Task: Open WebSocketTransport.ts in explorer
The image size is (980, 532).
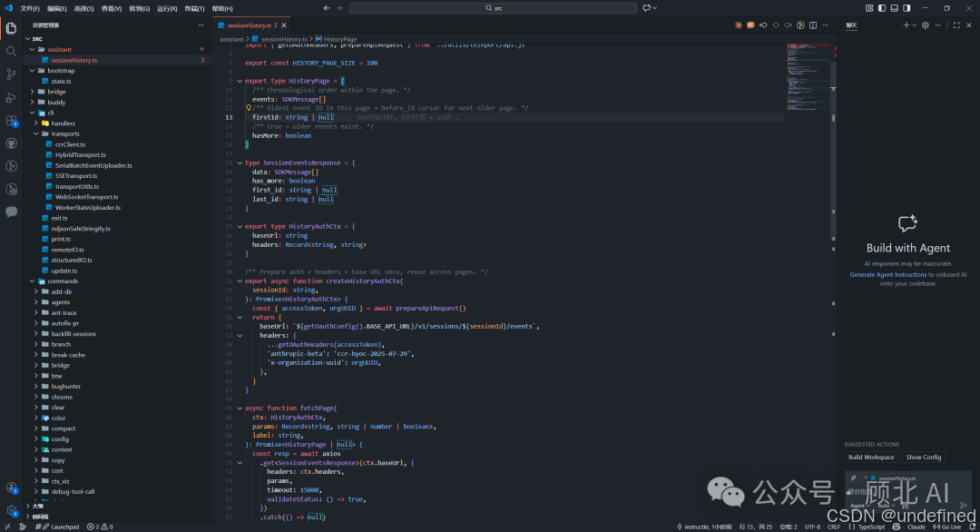Action: click(x=86, y=197)
